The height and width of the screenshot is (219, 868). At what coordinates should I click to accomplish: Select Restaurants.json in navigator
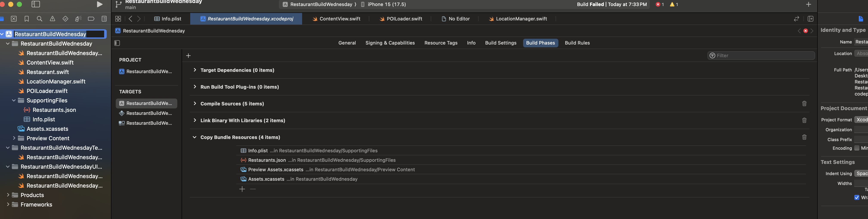tap(54, 110)
